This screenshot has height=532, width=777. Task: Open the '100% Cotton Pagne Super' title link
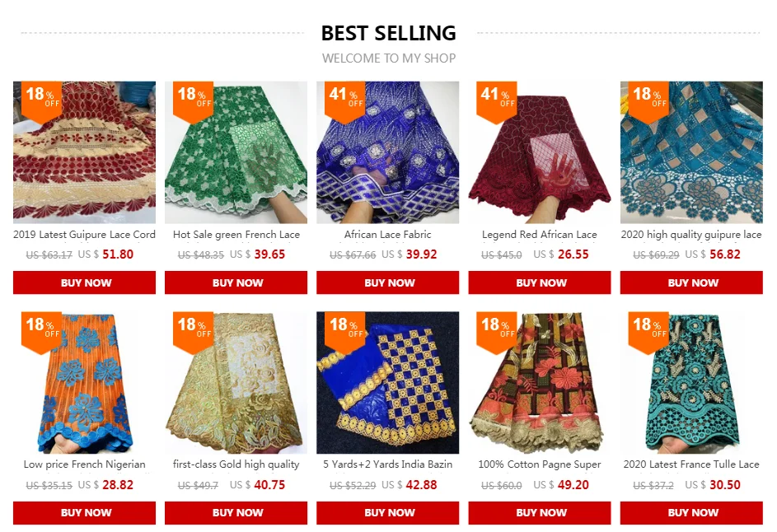(540, 464)
